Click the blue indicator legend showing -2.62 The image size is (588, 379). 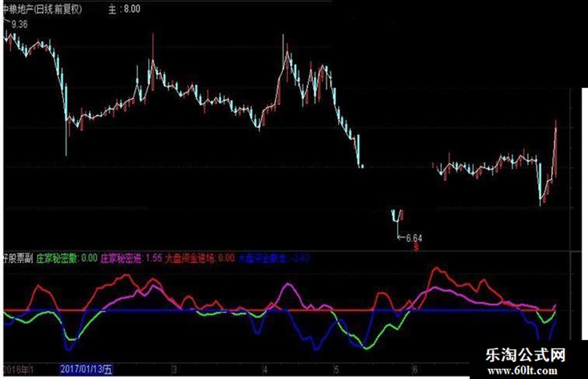coord(274,258)
